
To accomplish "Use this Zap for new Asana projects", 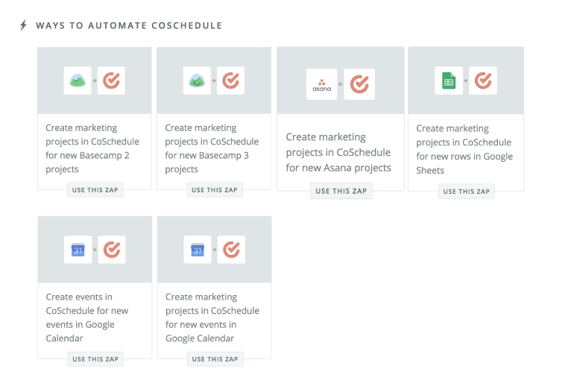I will click(x=341, y=191).
